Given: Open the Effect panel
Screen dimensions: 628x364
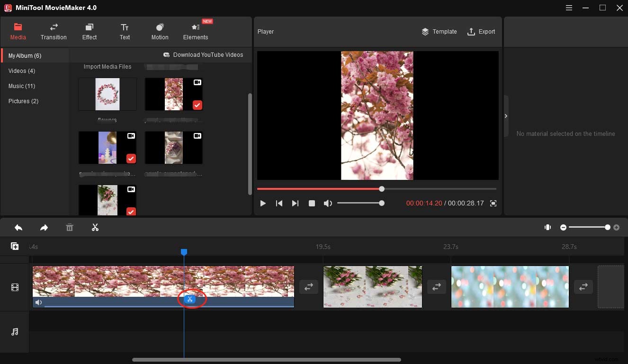Looking at the screenshot, I should [x=89, y=31].
